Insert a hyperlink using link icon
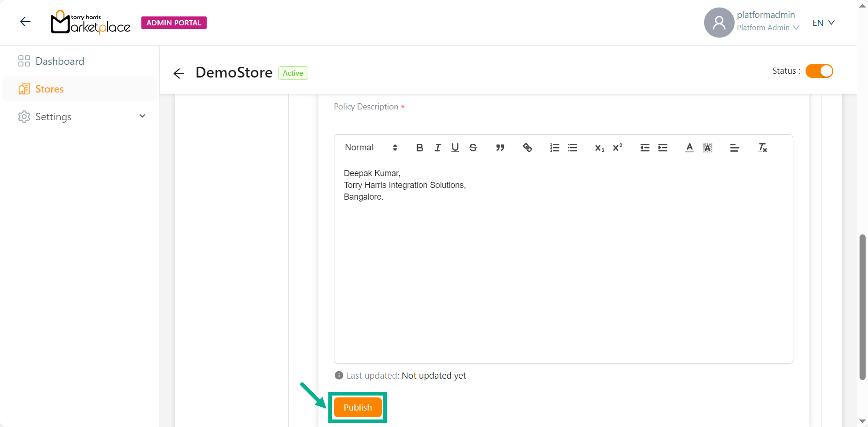The height and width of the screenshot is (427, 868). point(527,148)
